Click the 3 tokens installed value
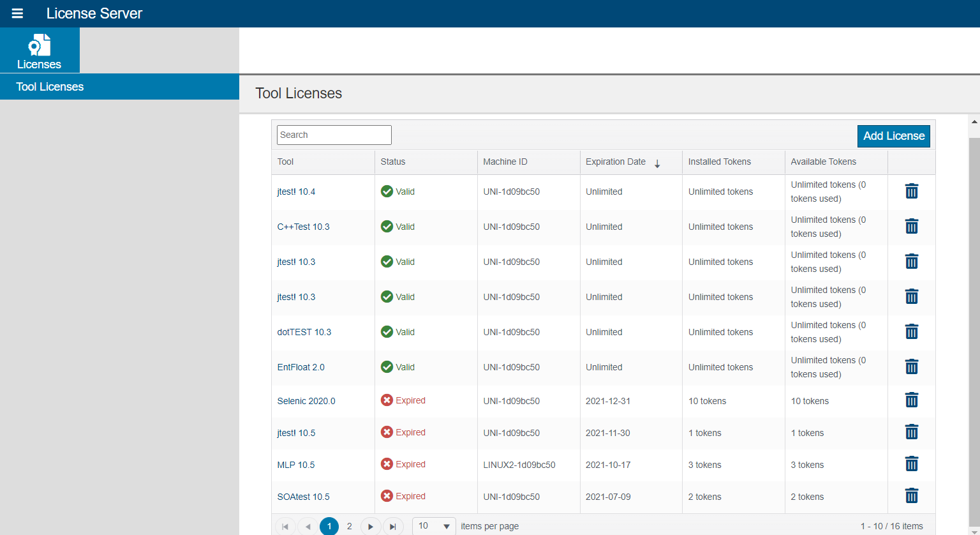This screenshot has height=535, width=980. [705, 465]
